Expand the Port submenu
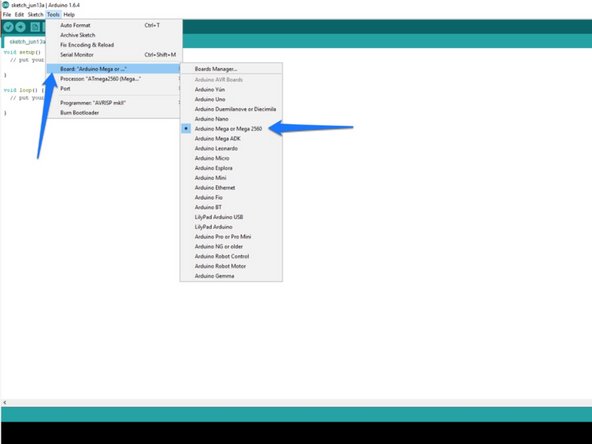This screenshot has height=444, width=592. coord(114,89)
